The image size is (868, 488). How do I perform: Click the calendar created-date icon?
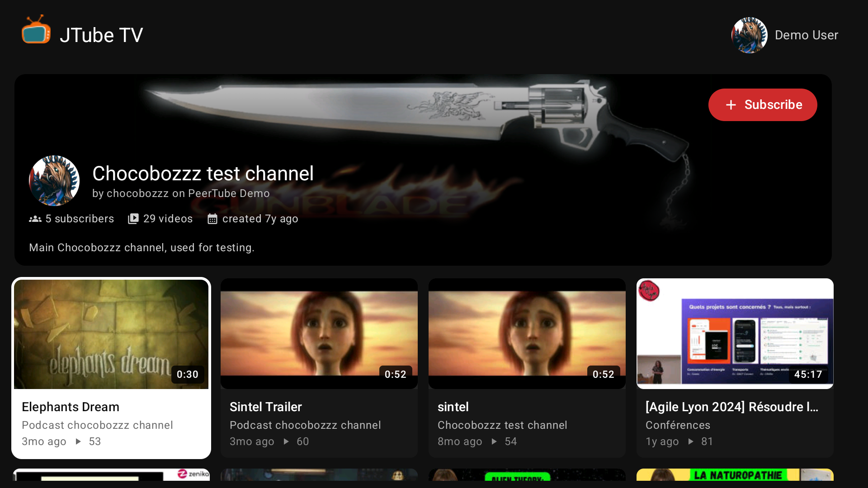pyautogui.click(x=212, y=219)
